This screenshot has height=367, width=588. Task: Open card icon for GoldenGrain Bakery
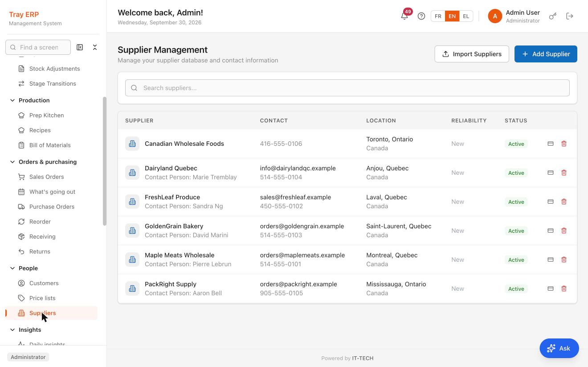pyautogui.click(x=551, y=231)
